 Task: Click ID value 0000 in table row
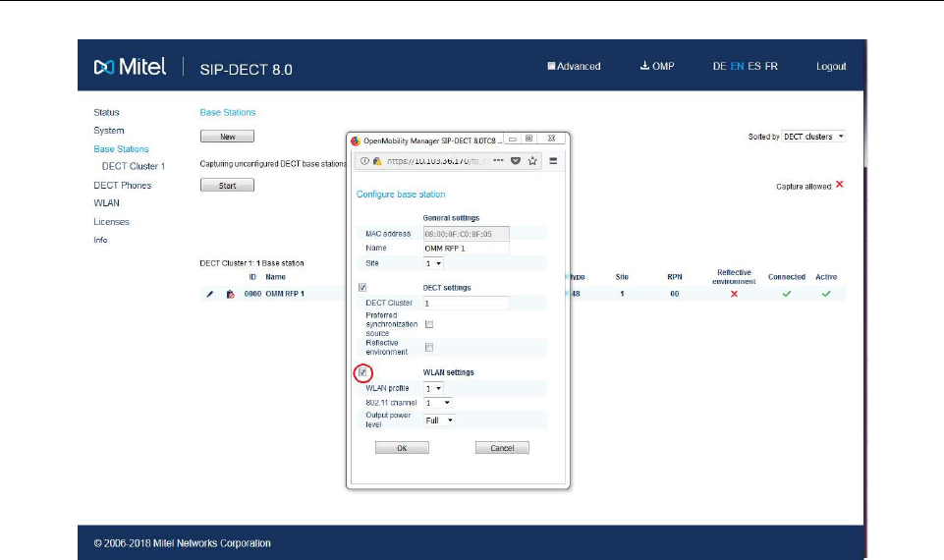[x=252, y=294]
